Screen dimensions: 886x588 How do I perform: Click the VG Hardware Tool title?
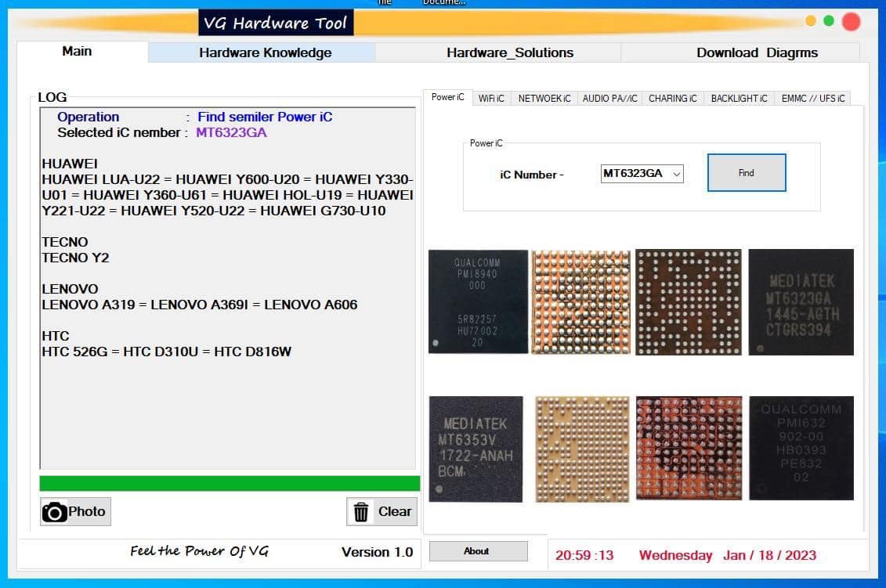[275, 23]
